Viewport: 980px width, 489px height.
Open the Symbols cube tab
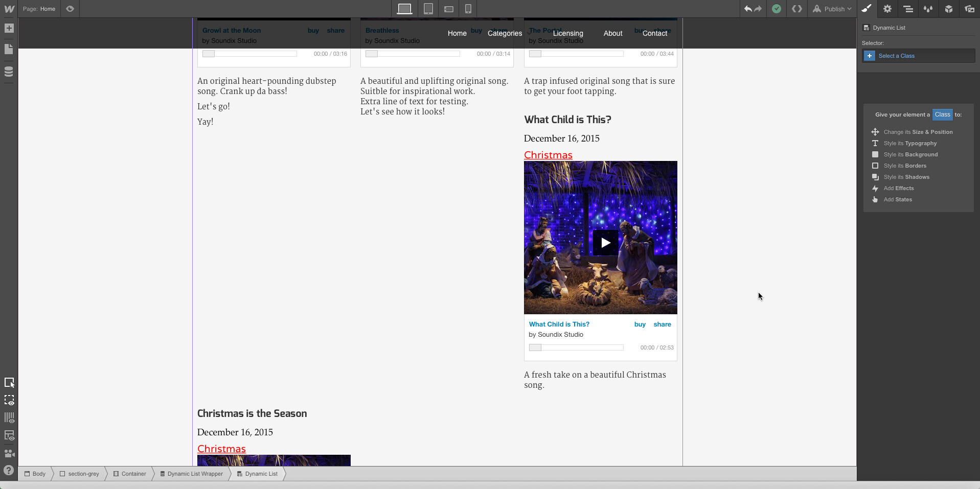tap(949, 9)
